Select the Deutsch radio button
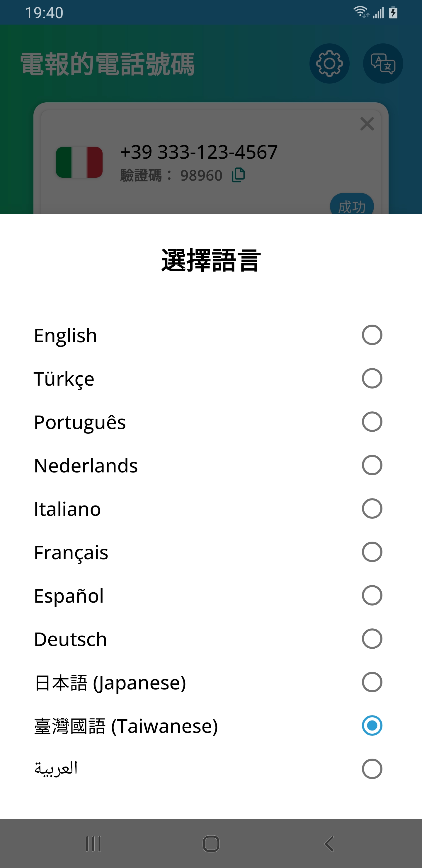The width and height of the screenshot is (422, 868). 372,638
